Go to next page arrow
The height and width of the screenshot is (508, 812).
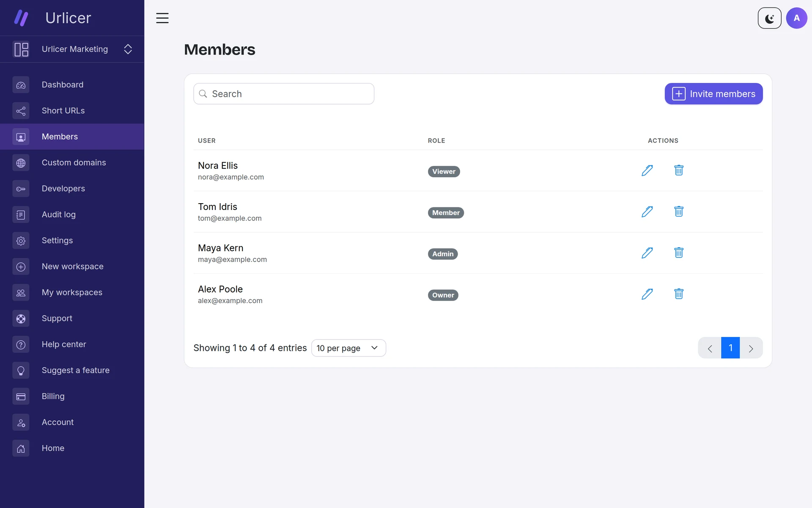(x=751, y=348)
